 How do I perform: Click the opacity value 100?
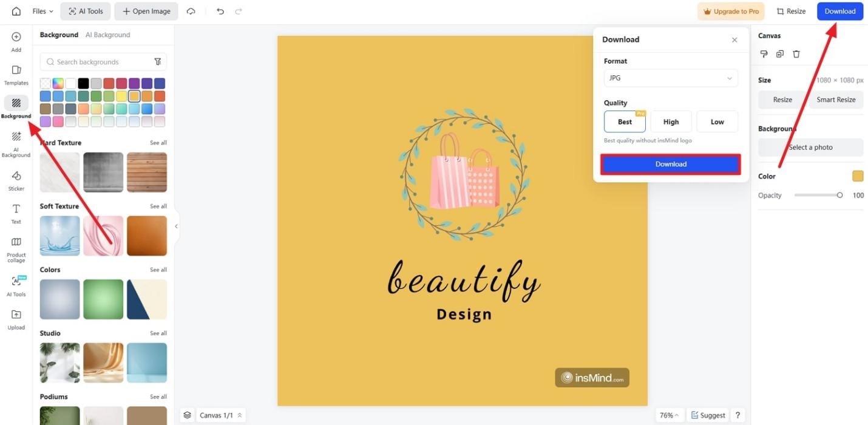(x=858, y=195)
